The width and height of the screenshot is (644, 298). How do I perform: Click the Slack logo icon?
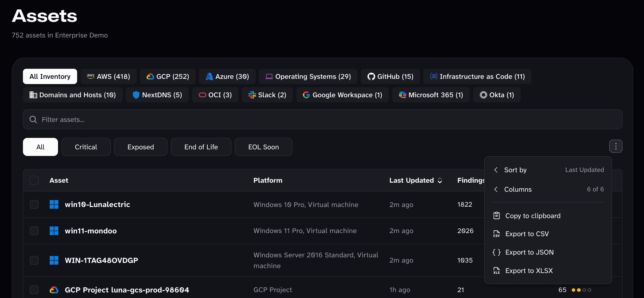(x=252, y=95)
